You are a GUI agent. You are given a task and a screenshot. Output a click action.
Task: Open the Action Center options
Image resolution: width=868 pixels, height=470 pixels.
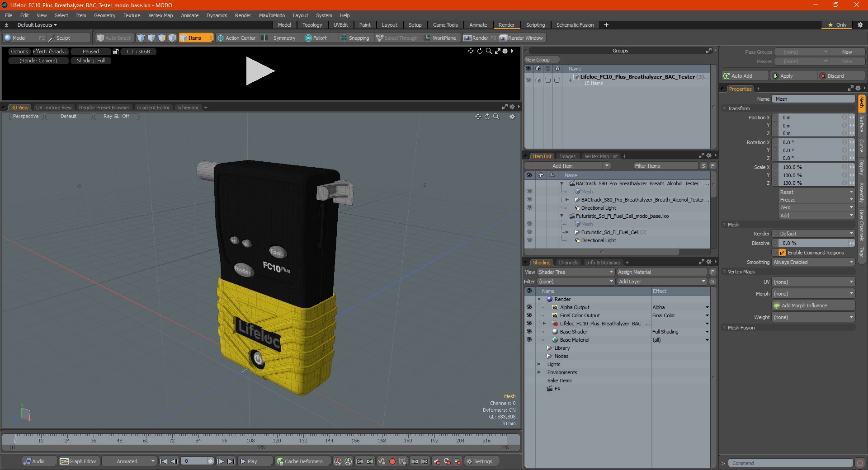pos(236,38)
